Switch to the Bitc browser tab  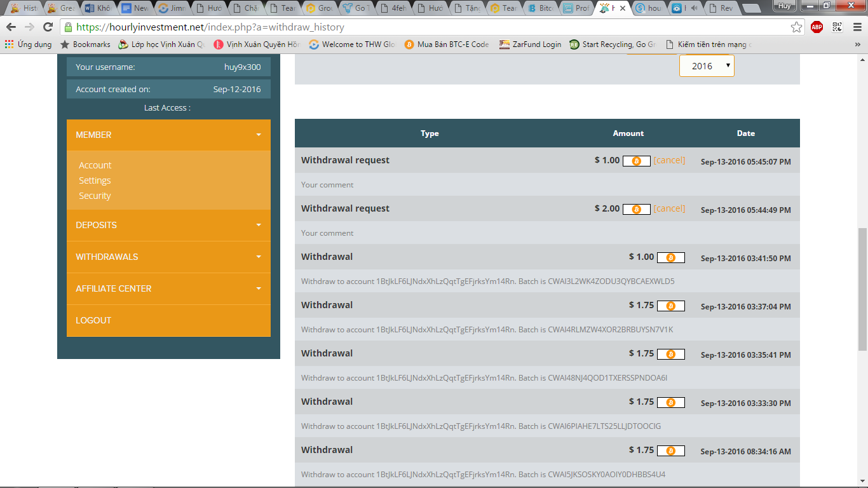tap(540, 8)
